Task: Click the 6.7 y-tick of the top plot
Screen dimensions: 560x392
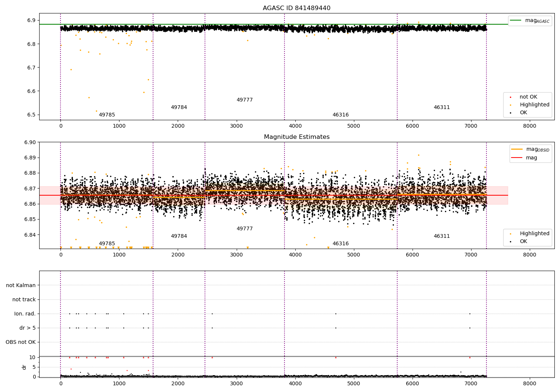Action: [31, 68]
